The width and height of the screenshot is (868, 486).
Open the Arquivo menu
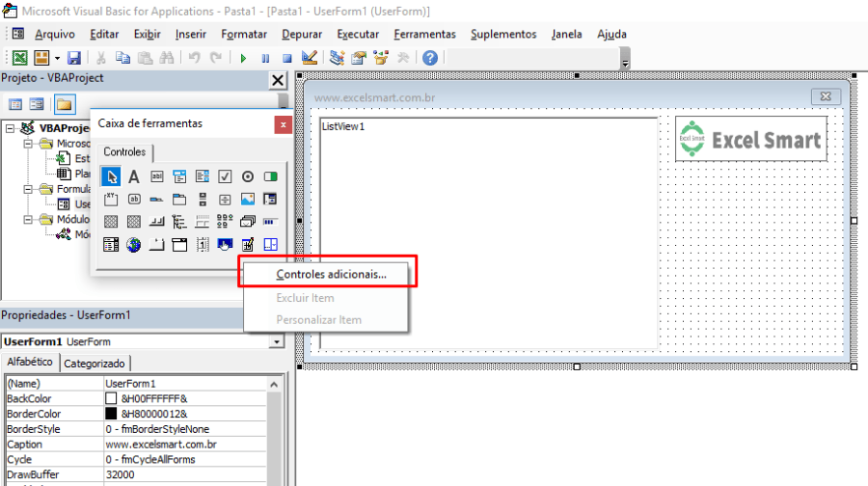[55, 35]
